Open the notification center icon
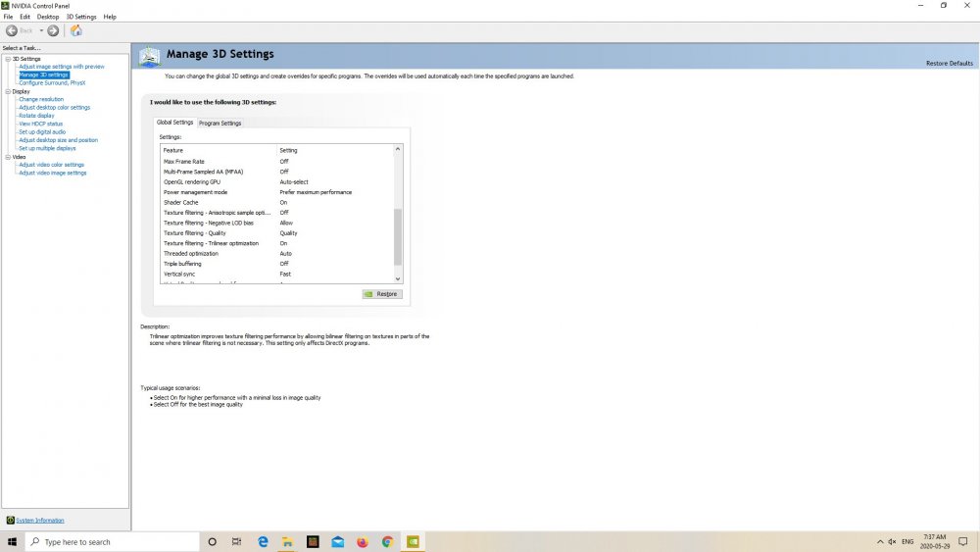 tap(963, 542)
